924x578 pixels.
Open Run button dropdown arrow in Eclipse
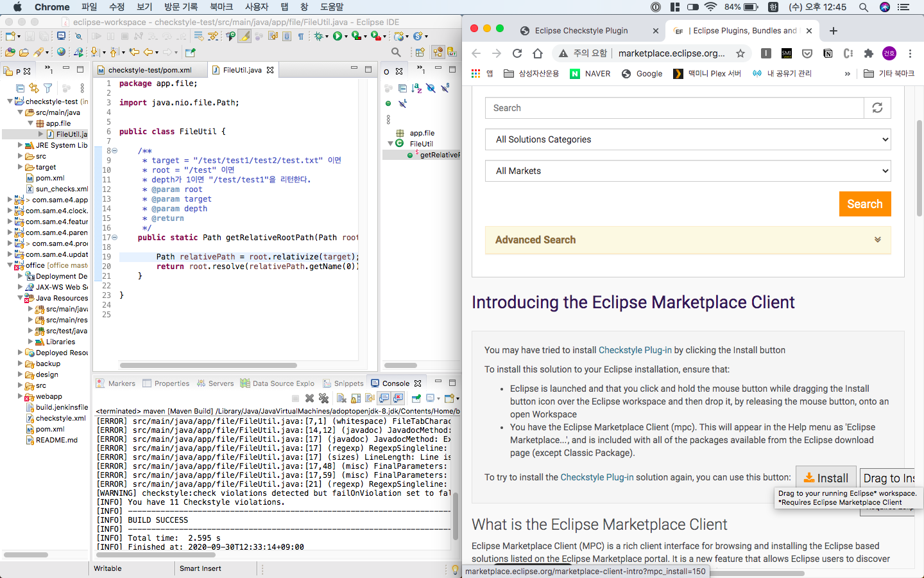pos(346,37)
